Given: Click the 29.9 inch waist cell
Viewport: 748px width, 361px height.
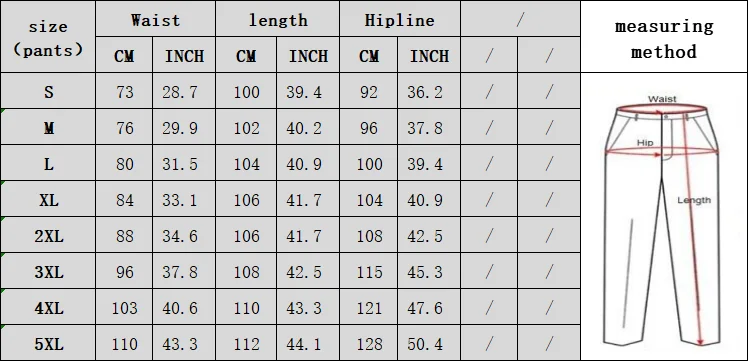Looking at the screenshot, I should click(x=184, y=127).
